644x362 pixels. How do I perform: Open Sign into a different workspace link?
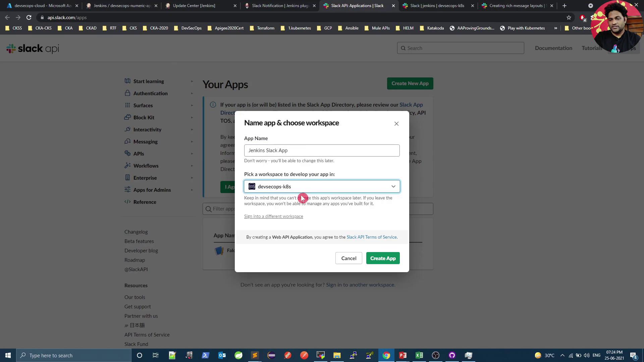tap(273, 217)
